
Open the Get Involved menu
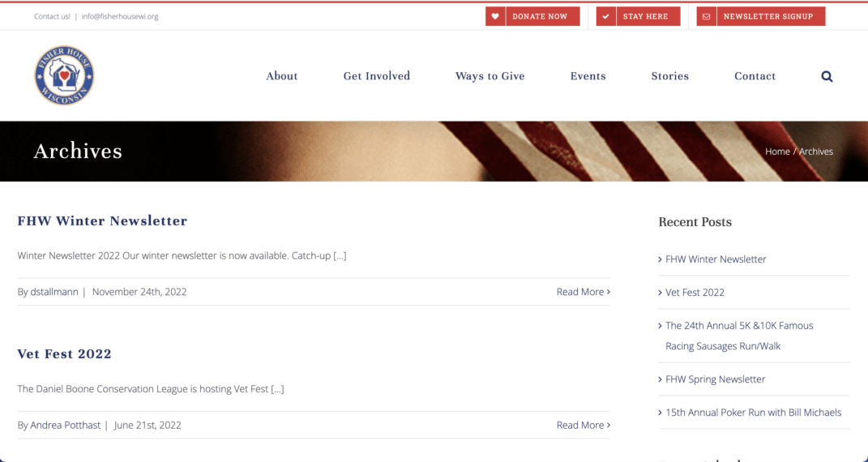(x=376, y=76)
